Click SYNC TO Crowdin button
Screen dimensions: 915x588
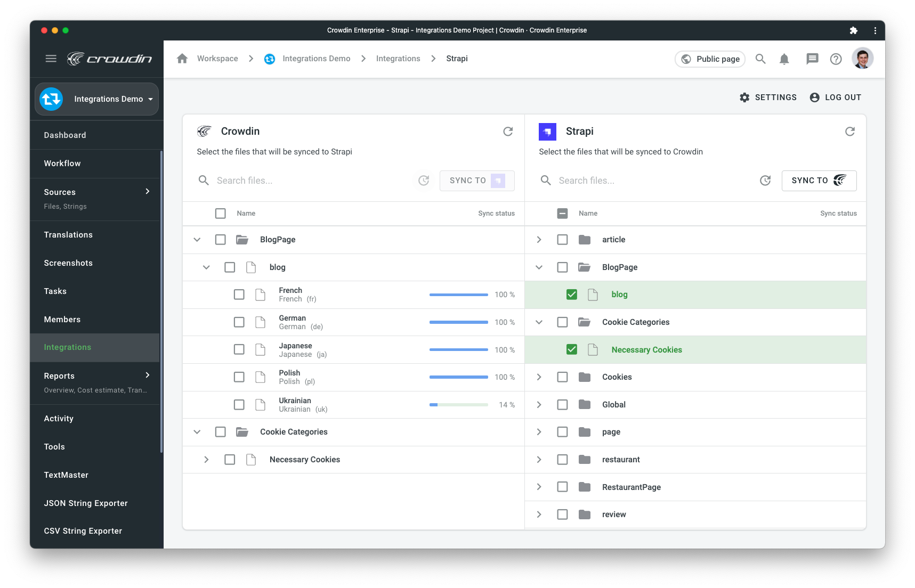pos(819,181)
